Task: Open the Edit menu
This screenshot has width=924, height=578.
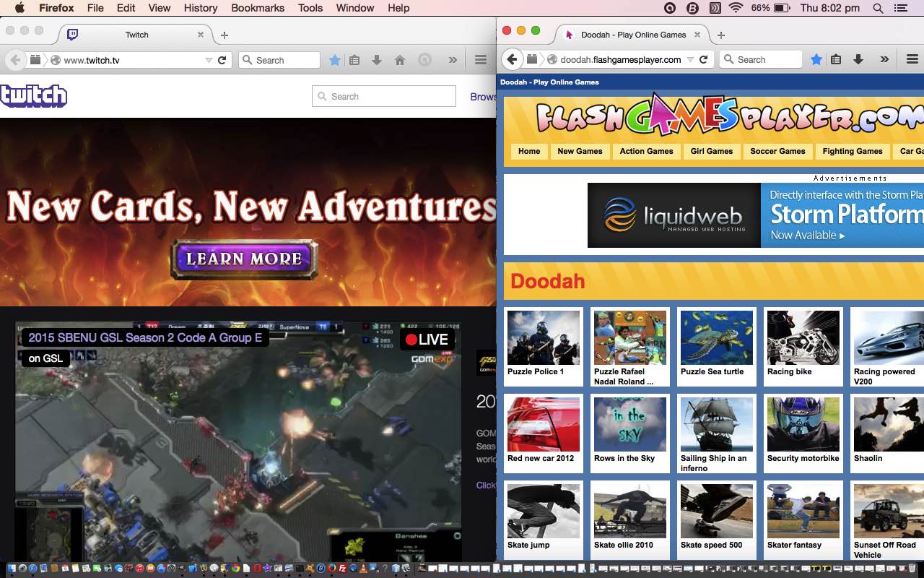Action: (x=126, y=8)
